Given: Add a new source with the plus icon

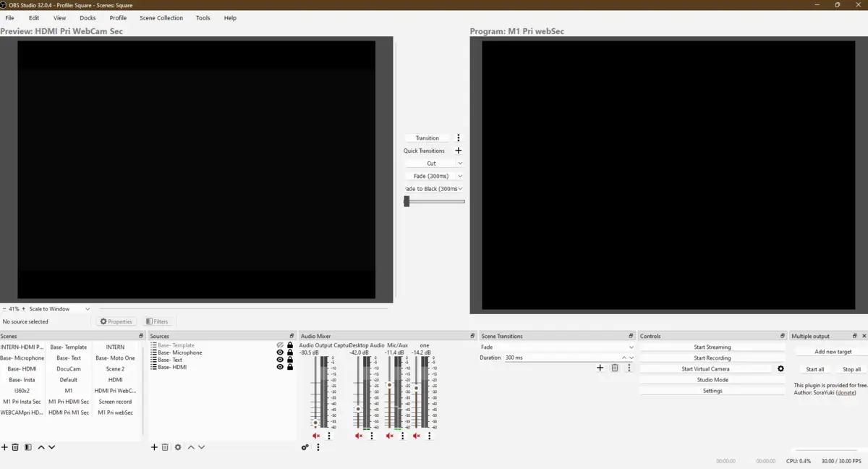Looking at the screenshot, I should 154,447.
